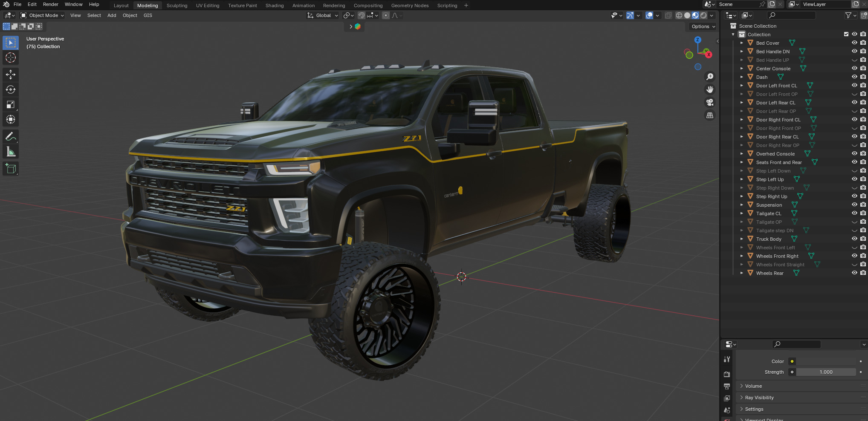Switch to the Geometry Nodes tab
Screen dimensions: 868x421
pos(410,6)
